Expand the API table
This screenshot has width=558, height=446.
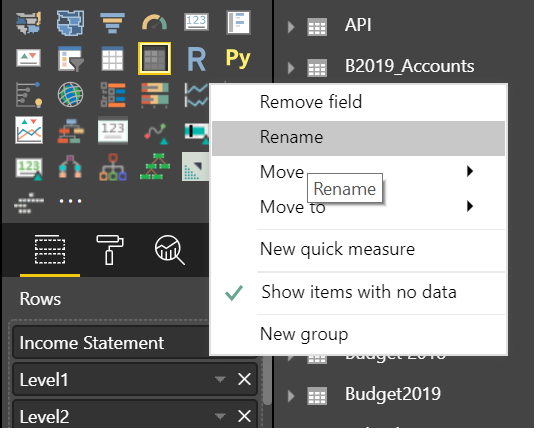coord(291,27)
